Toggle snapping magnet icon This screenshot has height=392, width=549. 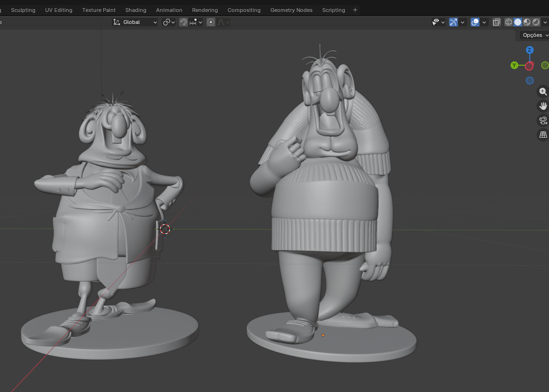pos(183,22)
